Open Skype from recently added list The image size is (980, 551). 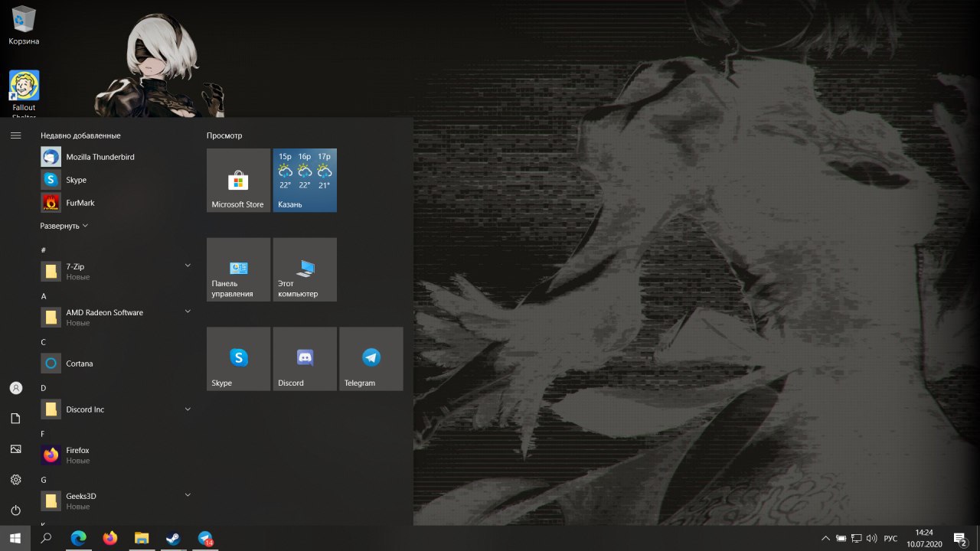(x=115, y=180)
